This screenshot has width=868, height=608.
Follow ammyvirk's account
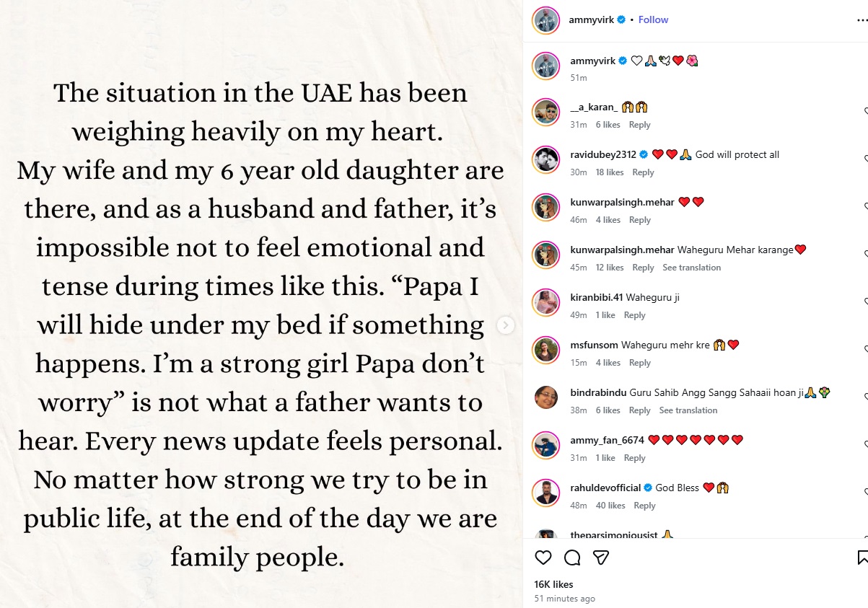click(x=653, y=20)
